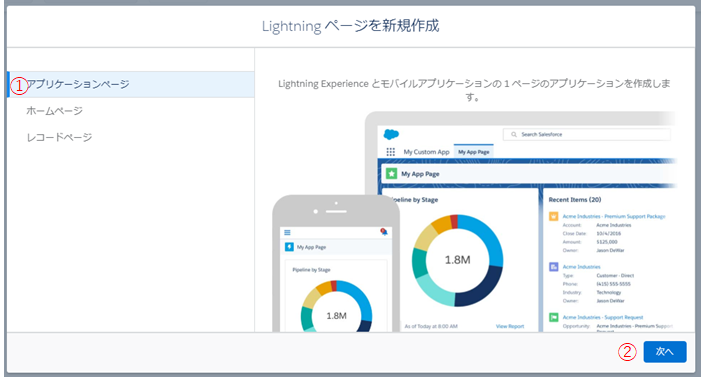Tap the hamburger menu icon on phone preview
The height and width of the screenshot is (377, 701).
pyautogui.click(x=287, y=232)
